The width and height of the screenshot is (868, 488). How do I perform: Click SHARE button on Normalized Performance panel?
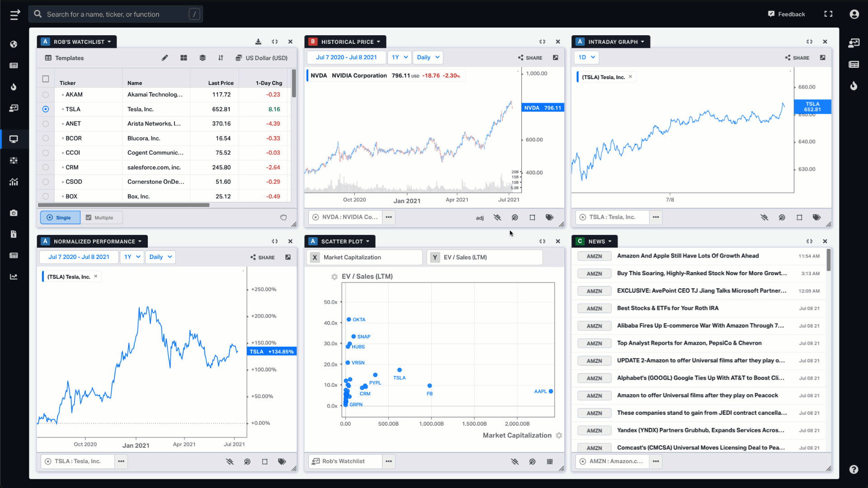click(x=263, y=257)
